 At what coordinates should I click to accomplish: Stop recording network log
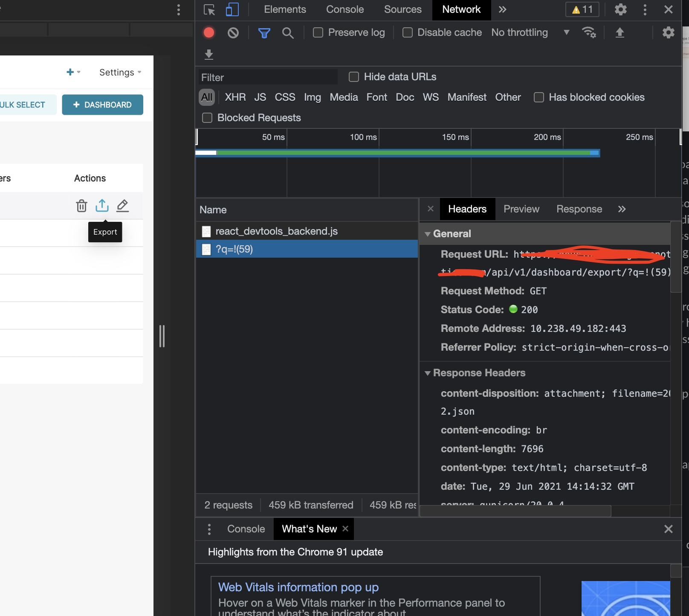click(209, 32)
